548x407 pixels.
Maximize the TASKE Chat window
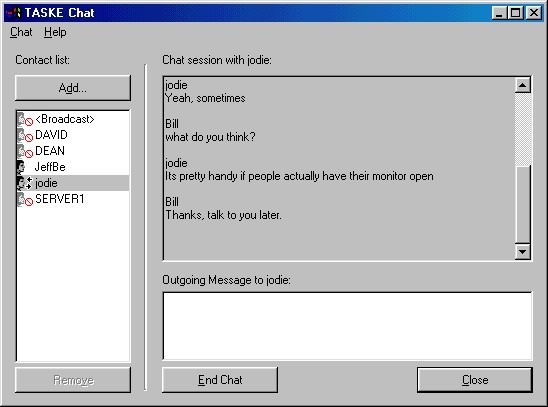tap(515, 13)
